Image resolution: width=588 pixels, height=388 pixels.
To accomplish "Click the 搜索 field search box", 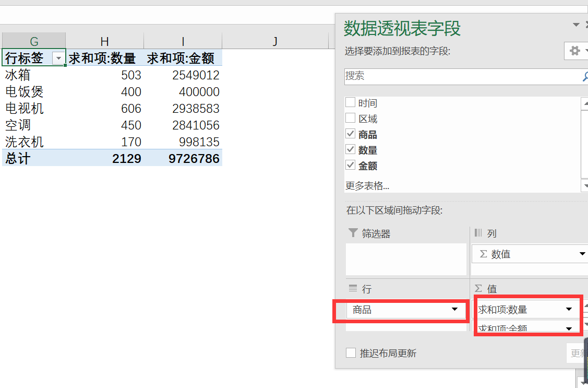I will [465, 77].
